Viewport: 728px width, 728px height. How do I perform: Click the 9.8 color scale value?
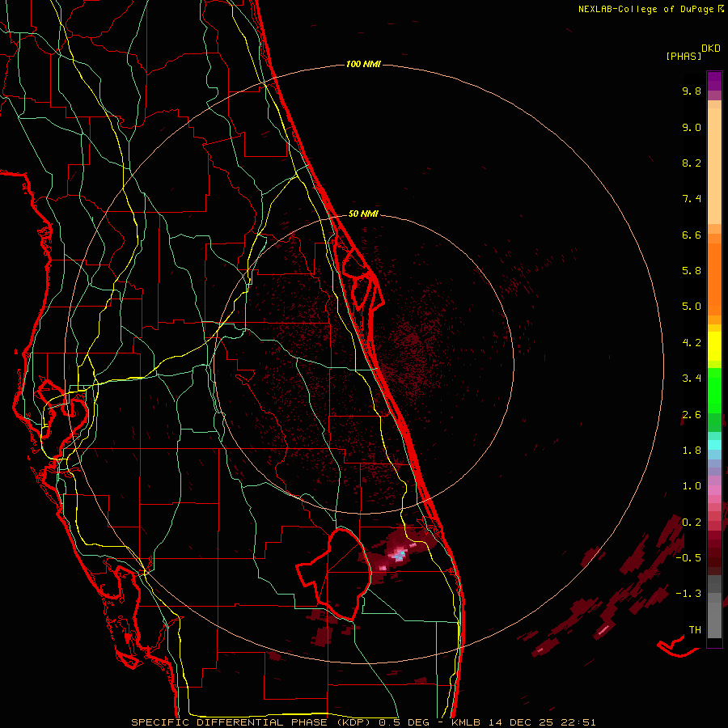[x=692, y=91]
